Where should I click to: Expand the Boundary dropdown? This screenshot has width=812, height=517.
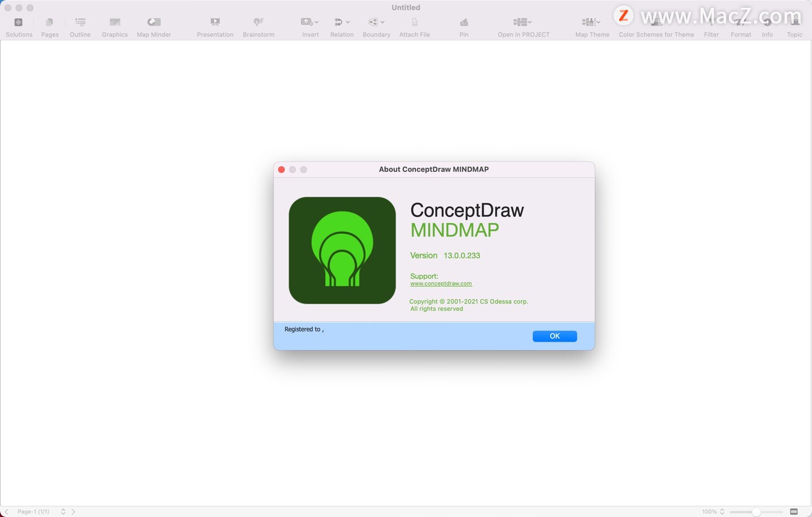pos(382,23)
